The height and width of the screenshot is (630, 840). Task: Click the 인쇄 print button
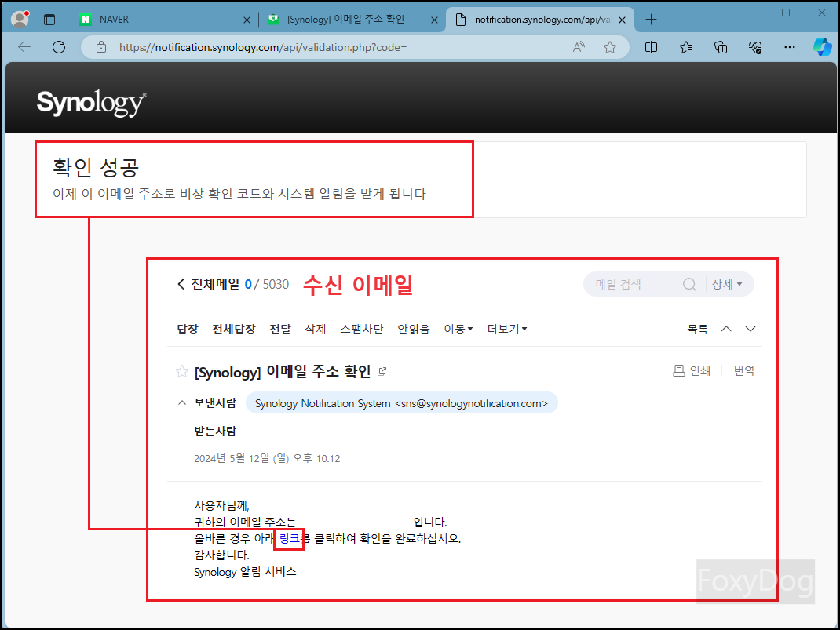[692, 370]
